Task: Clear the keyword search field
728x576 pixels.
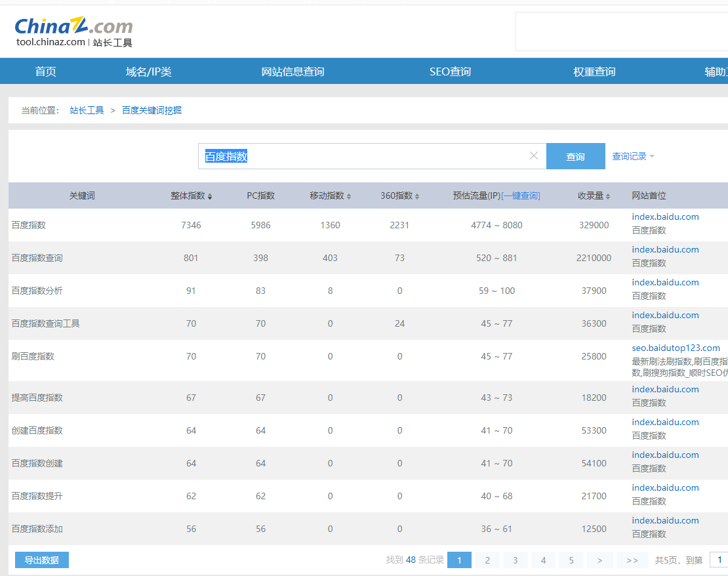Action: click(x=534, y=155)
